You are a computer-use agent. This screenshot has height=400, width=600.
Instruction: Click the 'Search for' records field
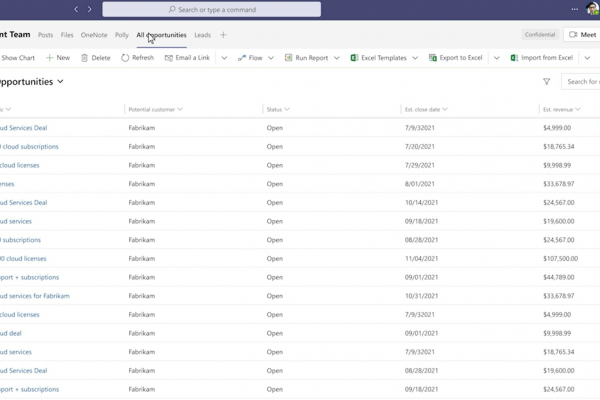580,82
